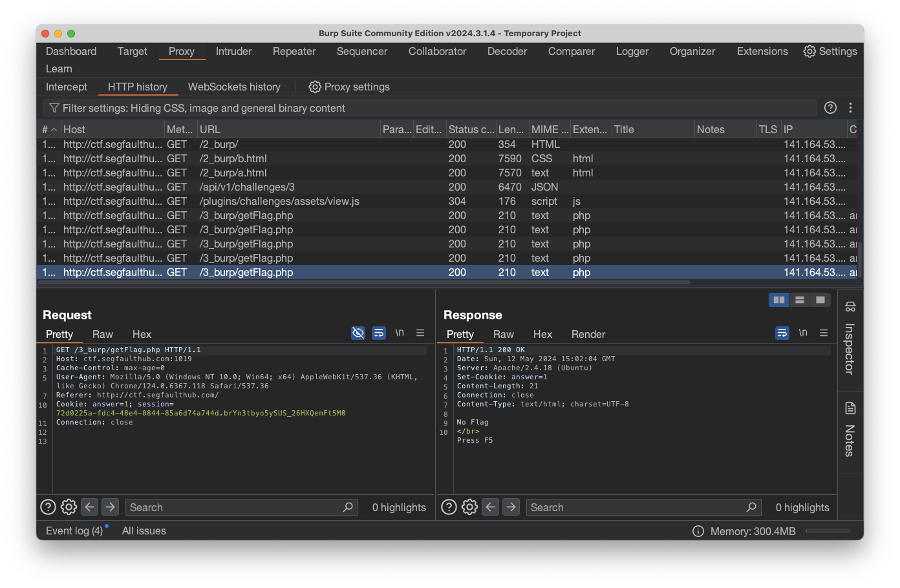Image resolution: width=900 pixels, height=588 pixels.
Task: Open the Notes side panel
Action: (850, 430)
